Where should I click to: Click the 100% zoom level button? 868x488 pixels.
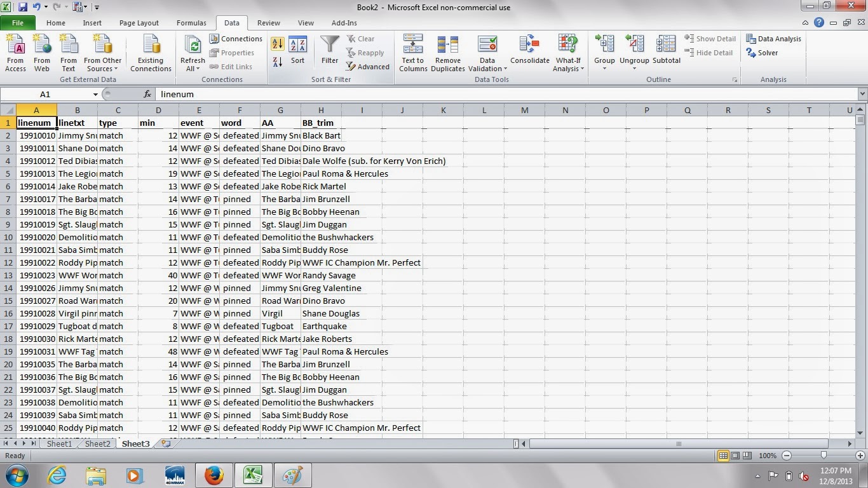(x=768, y=456)
